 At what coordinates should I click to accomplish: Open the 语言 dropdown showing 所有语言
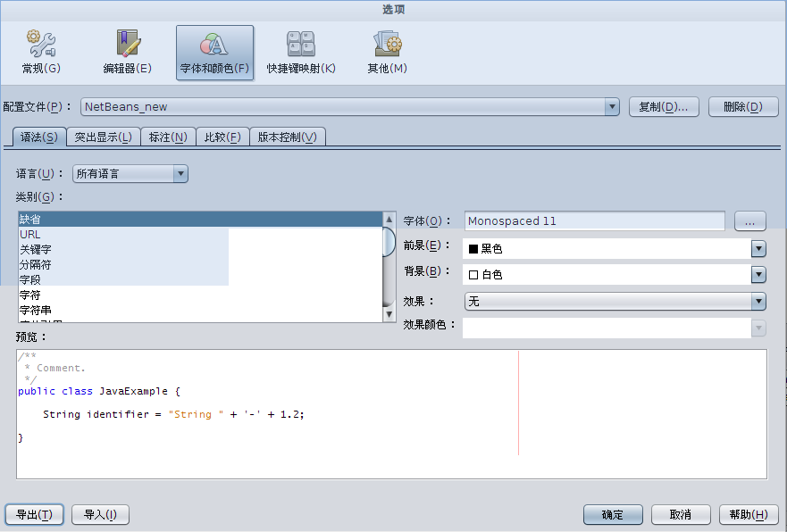(130, 173)
